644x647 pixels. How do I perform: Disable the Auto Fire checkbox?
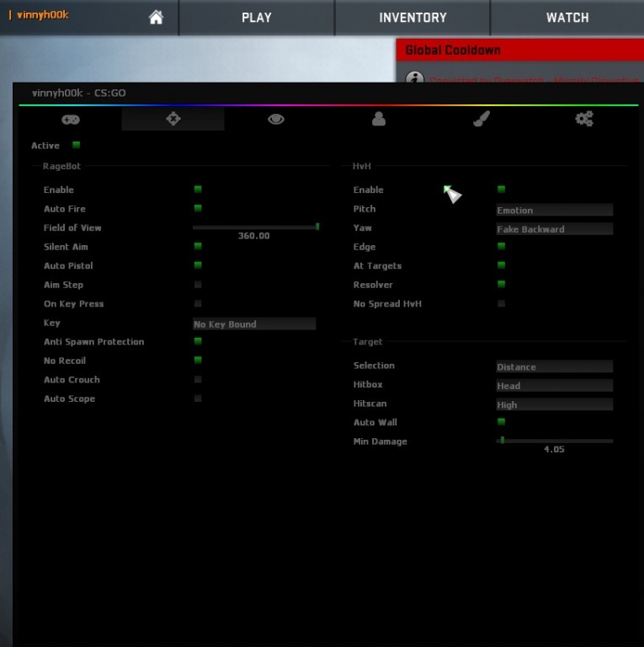198,208
